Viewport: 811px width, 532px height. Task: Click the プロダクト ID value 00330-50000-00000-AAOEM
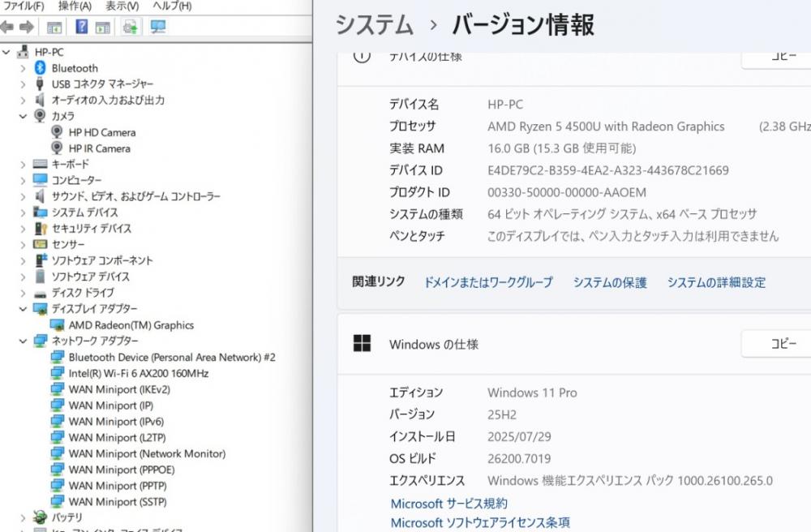tap(567, 193)
